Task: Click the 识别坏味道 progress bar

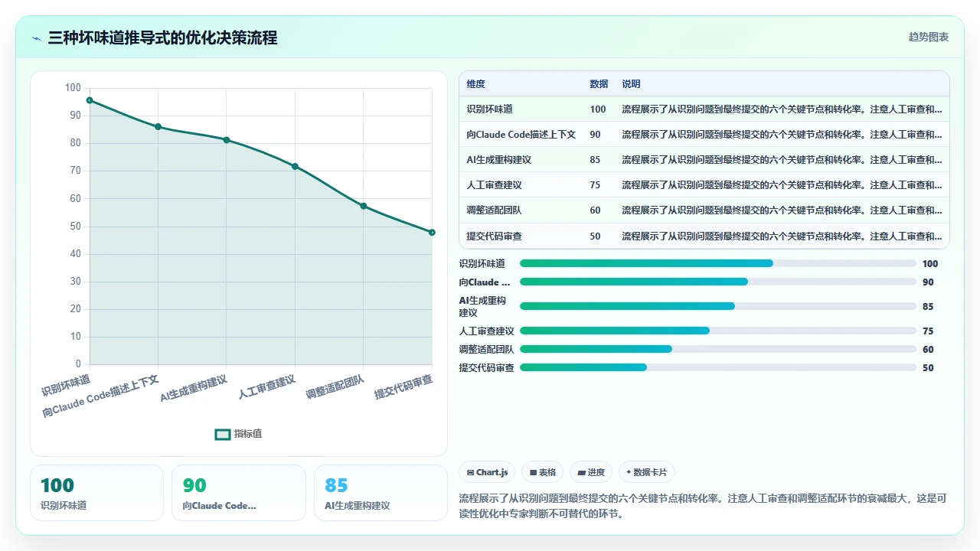Action: click(717, 263)
